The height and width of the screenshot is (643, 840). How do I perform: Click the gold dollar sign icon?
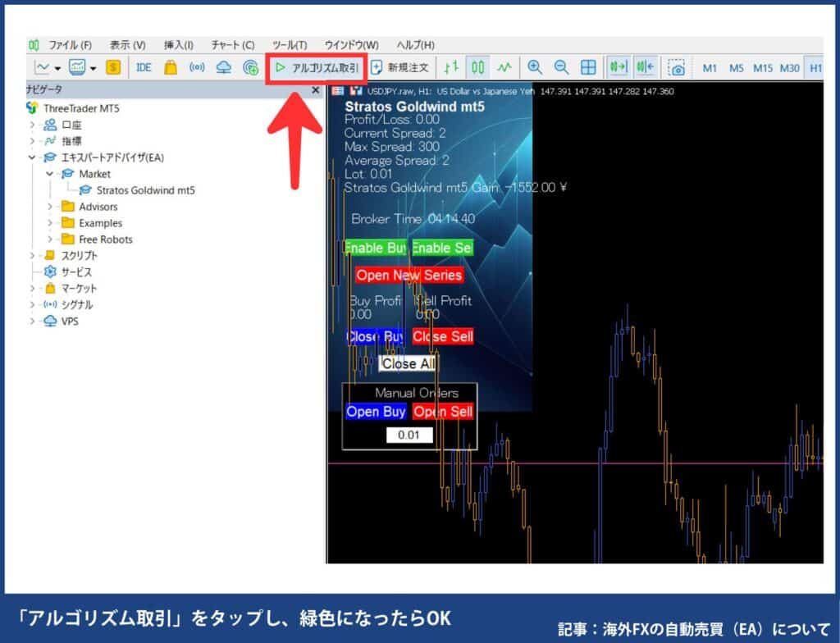click(x=113, y=67)
